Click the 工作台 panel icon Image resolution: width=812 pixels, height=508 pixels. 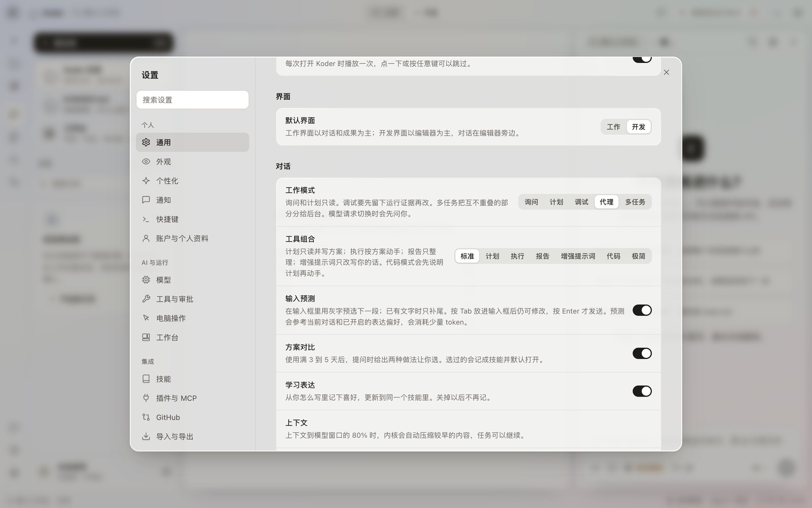(146, 337)
